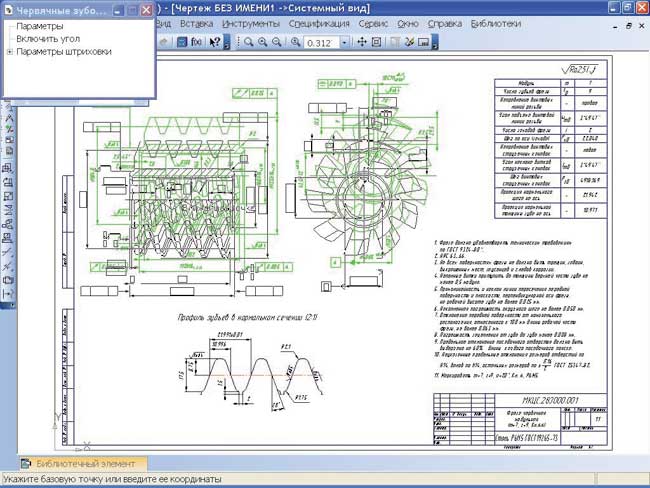Expand the Параметры штриховки tree node
650x488 pixels.
tap(10, 52)
